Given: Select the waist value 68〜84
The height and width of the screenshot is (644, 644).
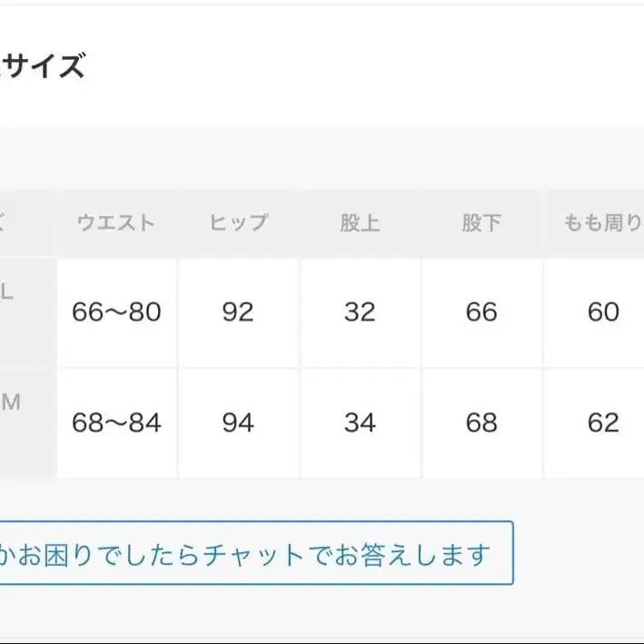Looking at the screenshot, I should click(116, 422).
